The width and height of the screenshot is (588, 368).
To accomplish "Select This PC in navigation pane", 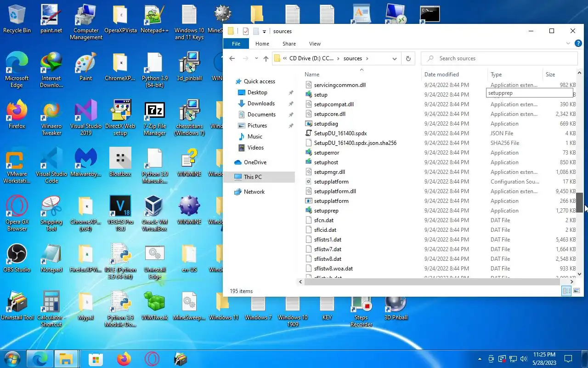I will pyautogui.click(x=259, y=177).
